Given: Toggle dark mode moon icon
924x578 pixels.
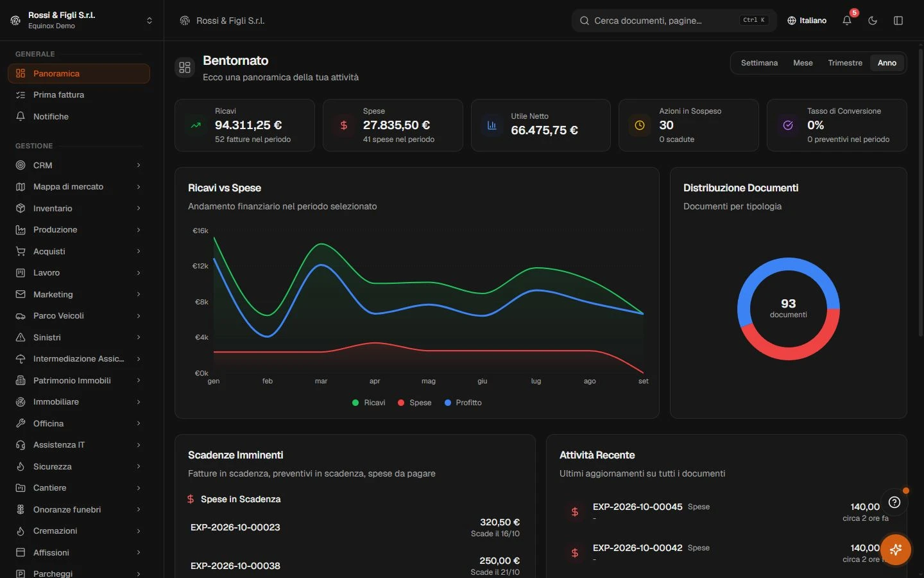Looking at the screenshot, I should point(873,21).
